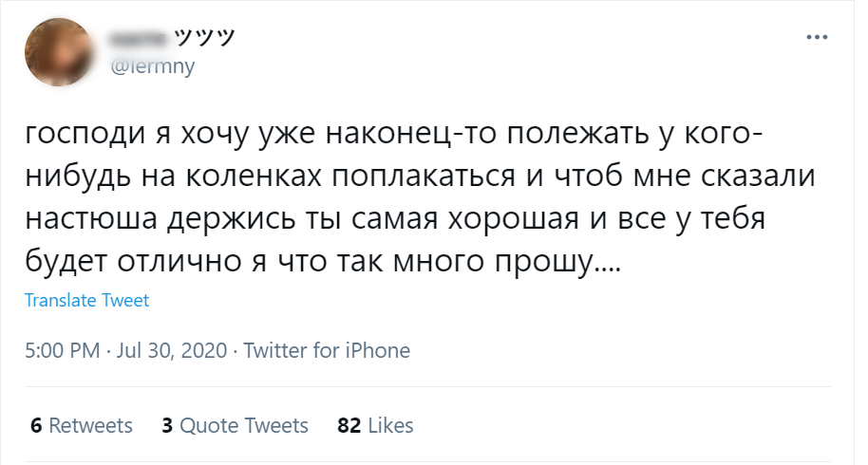Click the likes count number 82
The width and height of the screenshot is (868, 465).
(349, 425)
